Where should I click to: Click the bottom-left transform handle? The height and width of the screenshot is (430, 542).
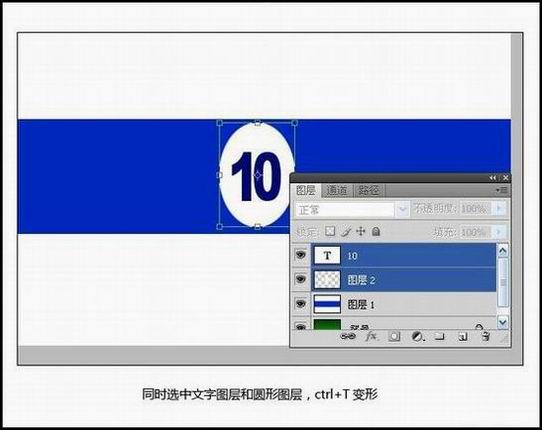(219, 227)
